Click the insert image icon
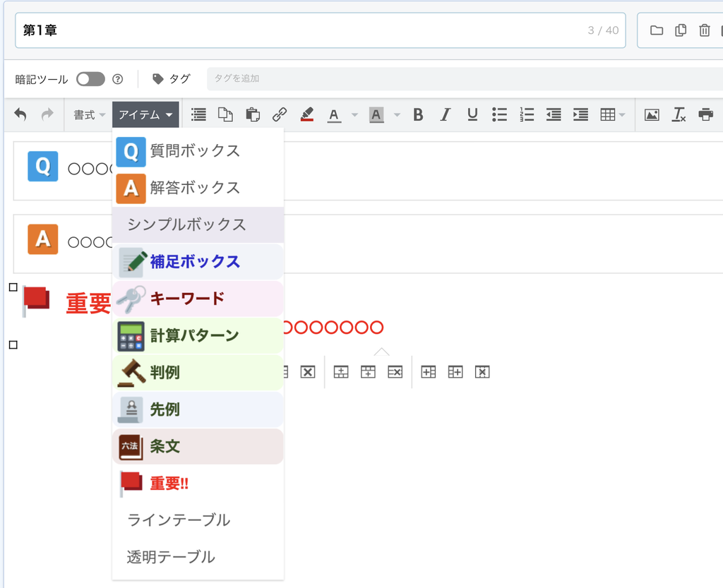The height and width of the screenshot is (588, 723). click(x=652, y=114)
